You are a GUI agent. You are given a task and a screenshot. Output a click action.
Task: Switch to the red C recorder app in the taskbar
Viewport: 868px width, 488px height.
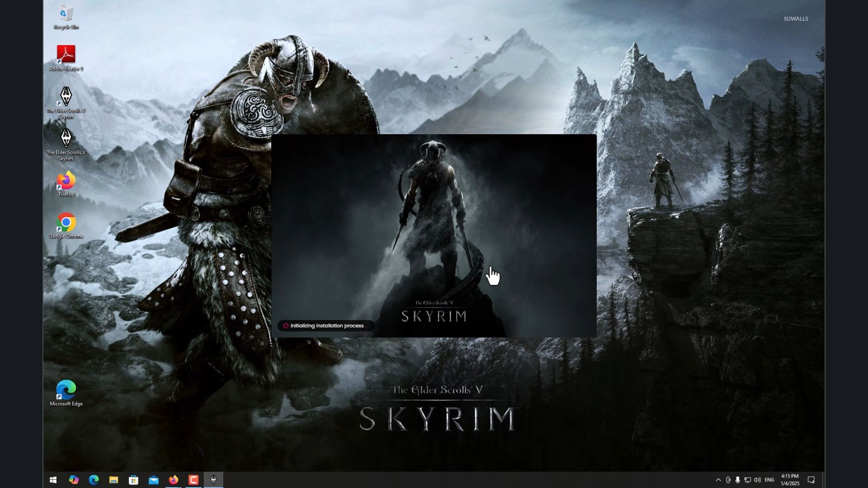pos(193,480)
